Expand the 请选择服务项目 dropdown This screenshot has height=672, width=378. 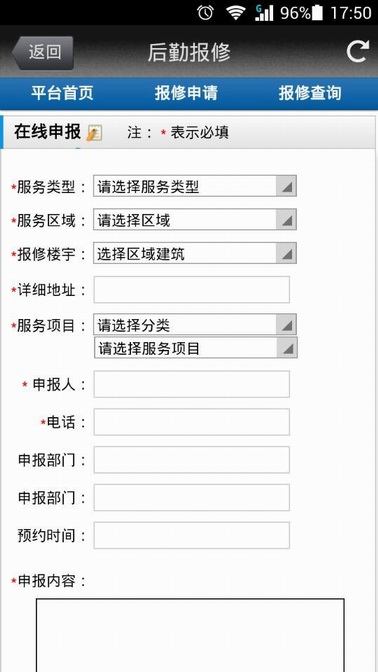click(196, 348)
